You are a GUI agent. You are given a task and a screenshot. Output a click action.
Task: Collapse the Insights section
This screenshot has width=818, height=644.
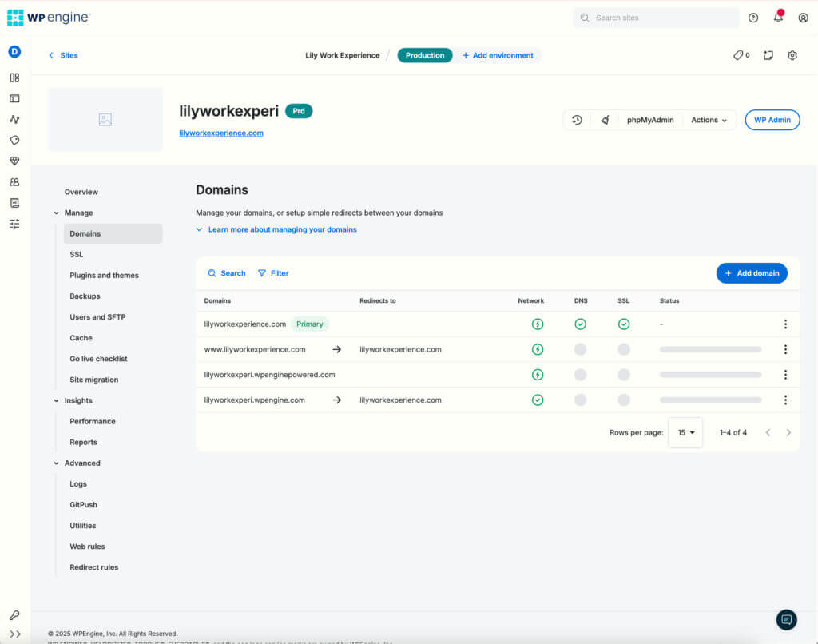pyautogui.click(x=57, y=401)
